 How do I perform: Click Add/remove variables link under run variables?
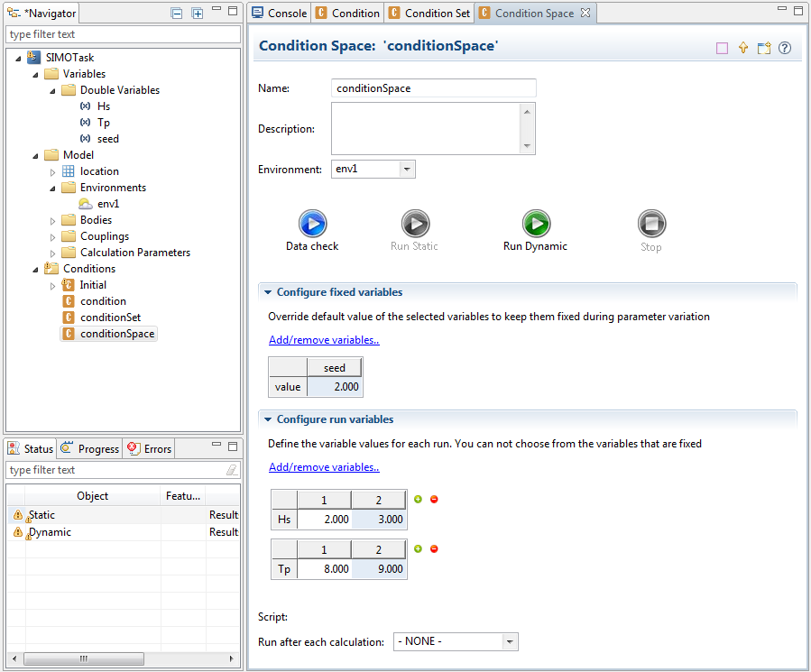324,467
